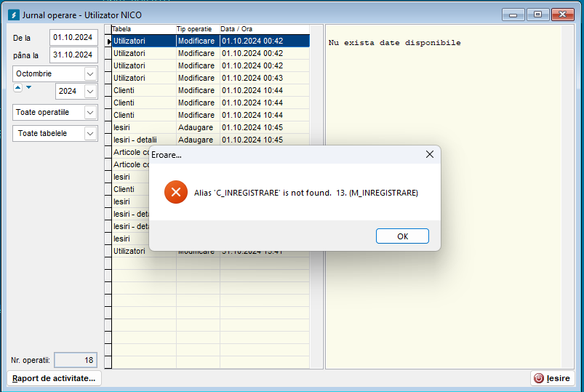Screen dimensions: 584x392
Task: Open the Octombrie month dropdown
Action: (90, 73)
